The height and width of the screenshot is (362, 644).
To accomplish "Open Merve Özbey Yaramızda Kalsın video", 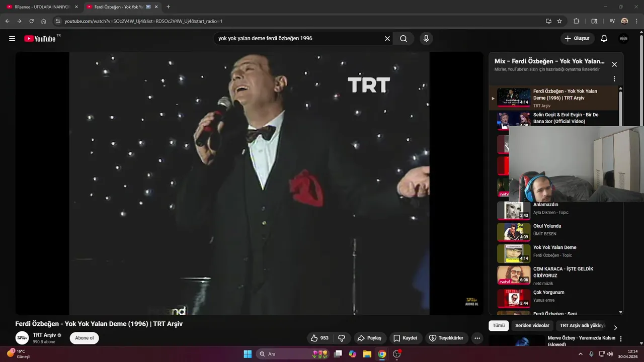I will 581,341.
